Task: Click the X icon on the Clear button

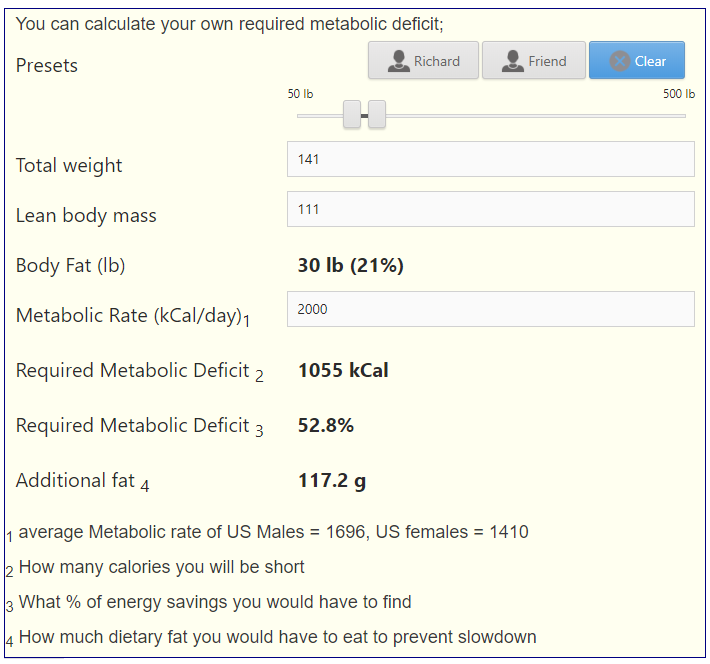Action: tap(619, 61)
